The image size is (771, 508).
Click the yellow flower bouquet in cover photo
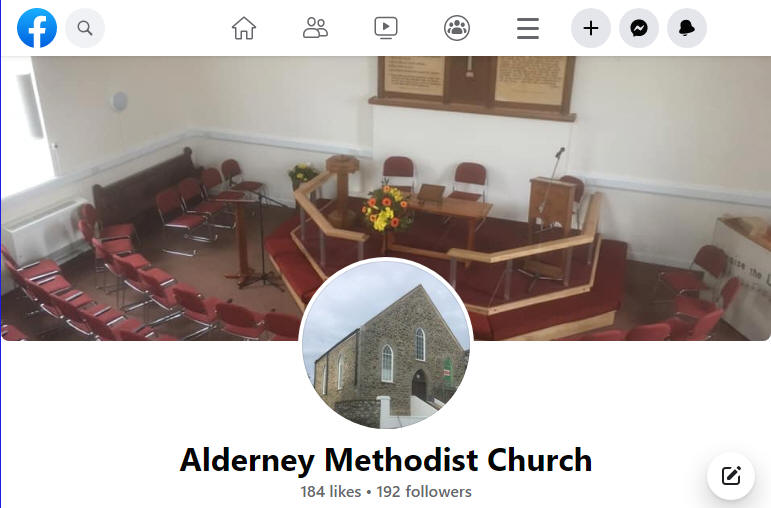point(387,209)
